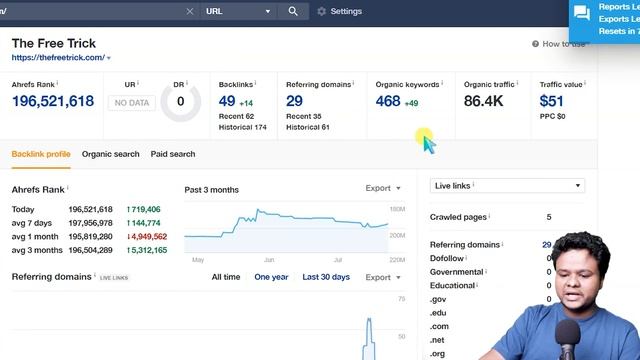Screen dimensions: 640x360
Task: Switch to Paid search tab
Action: tap(173, 154)
